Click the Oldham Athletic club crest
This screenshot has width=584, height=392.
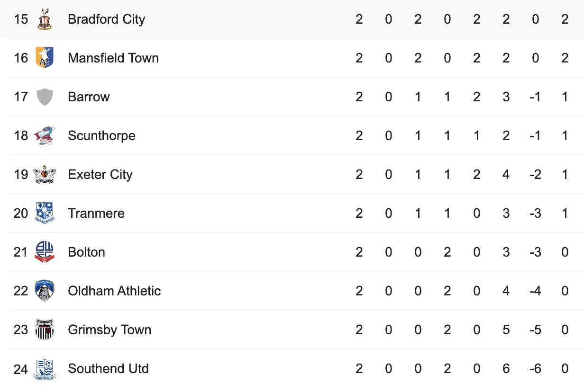click(x=45, y=291)
